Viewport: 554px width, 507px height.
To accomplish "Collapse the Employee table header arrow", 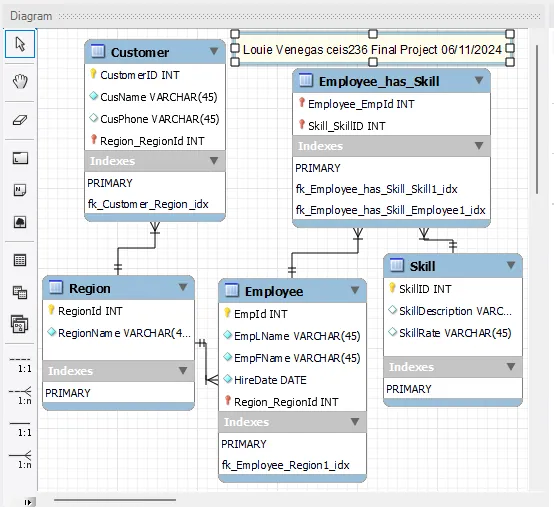I will coord(355,290).
